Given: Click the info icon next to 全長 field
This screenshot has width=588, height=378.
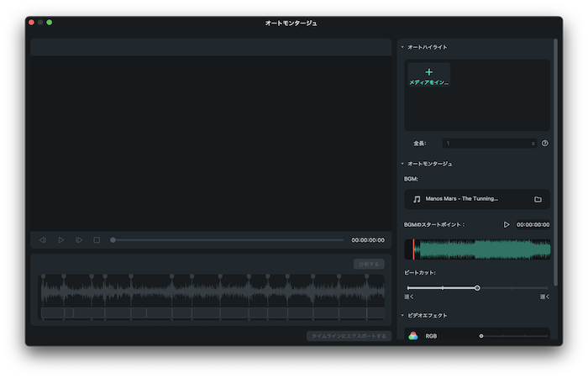Looking at the screenshot, I should [545, 144].
